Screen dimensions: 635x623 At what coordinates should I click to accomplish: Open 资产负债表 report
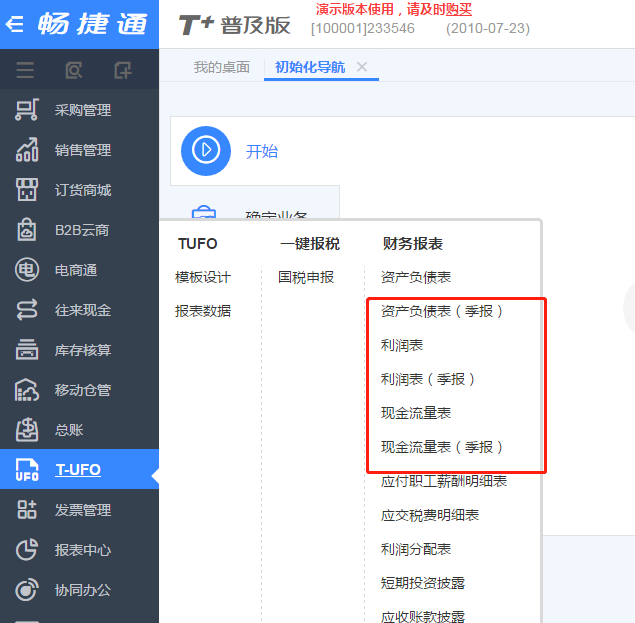tap(416, 277)
